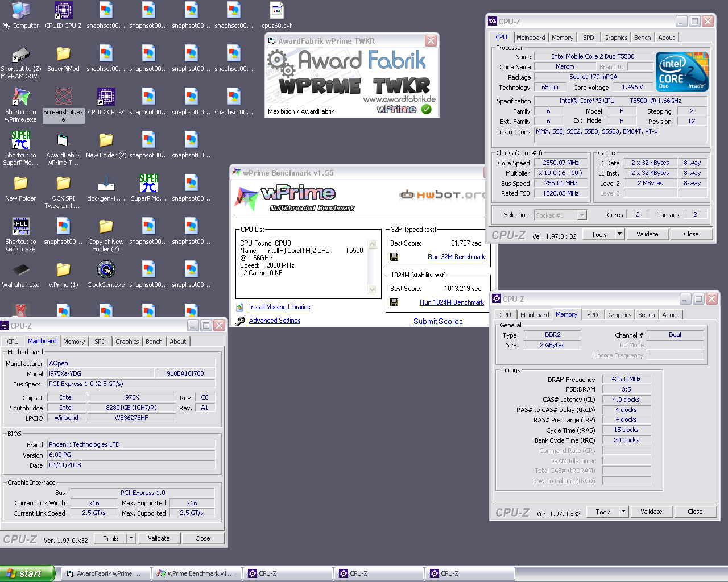Switch to wPrime Benchmark v1... taskbar item

coord(197,573)
